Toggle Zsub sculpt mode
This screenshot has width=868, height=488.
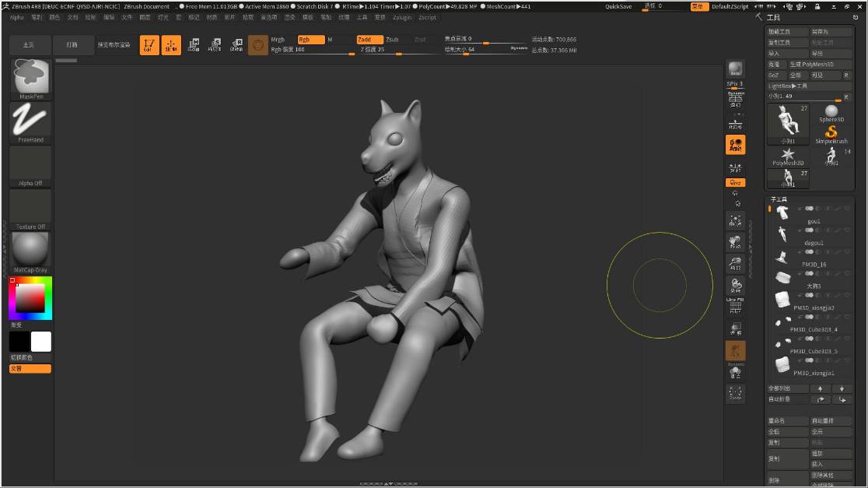[x=393, y=40]
